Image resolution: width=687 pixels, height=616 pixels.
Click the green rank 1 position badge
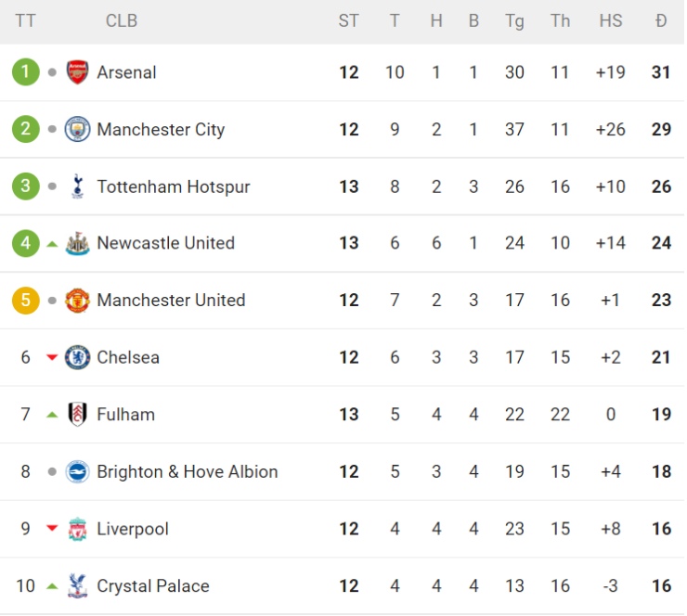(x=26, y=72)
